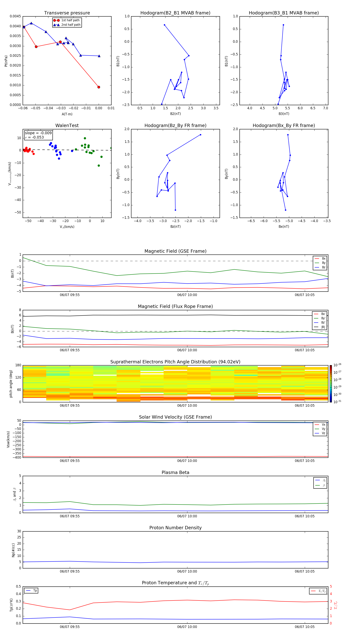
Task: Click '06/07 10:00' tick under GSE magnetic field
Action: click(x=187, y=295)
